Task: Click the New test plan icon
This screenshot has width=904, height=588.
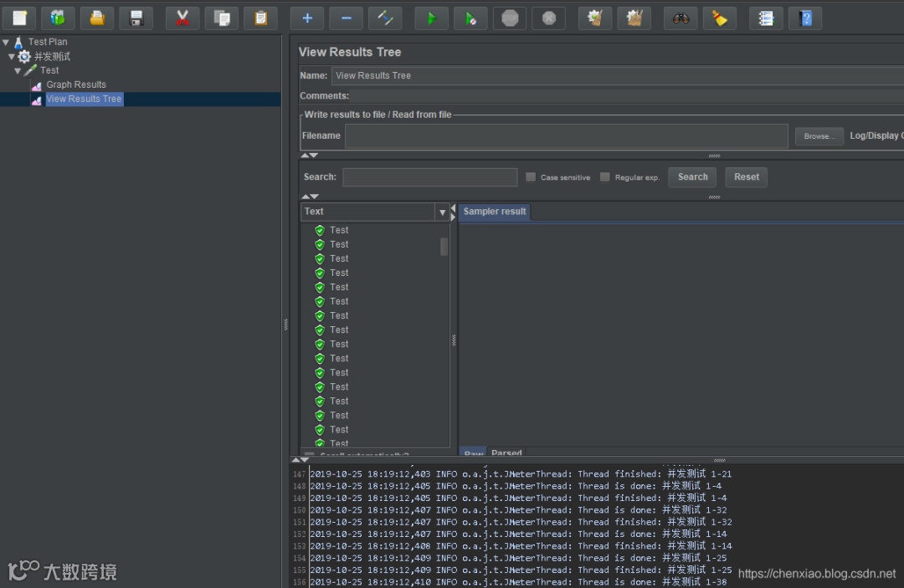Action: click(x=19, y=18)
